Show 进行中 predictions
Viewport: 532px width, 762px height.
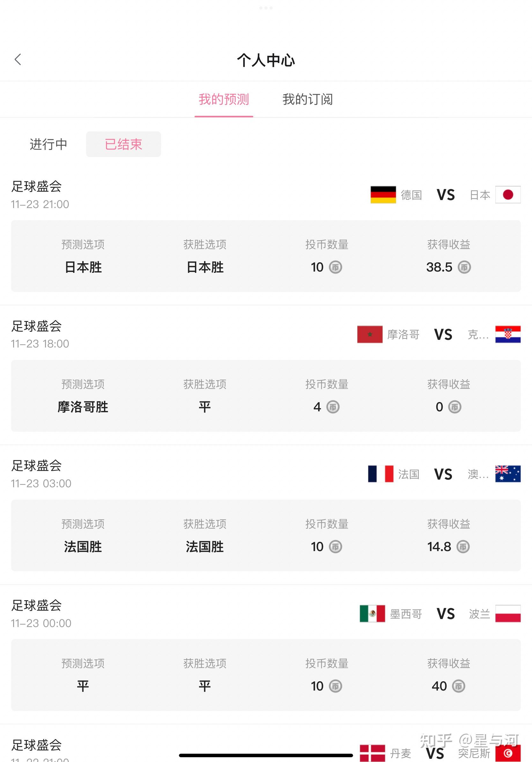coord(48,144)
